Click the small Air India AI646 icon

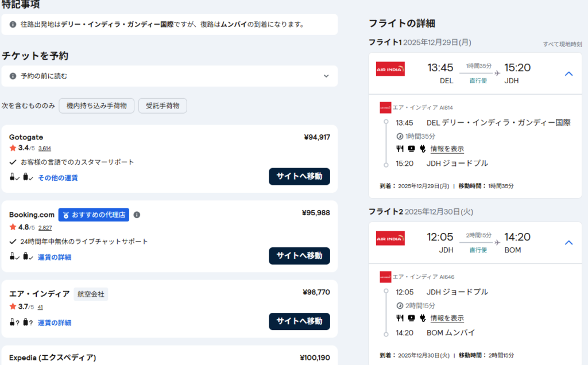(385, 277)
